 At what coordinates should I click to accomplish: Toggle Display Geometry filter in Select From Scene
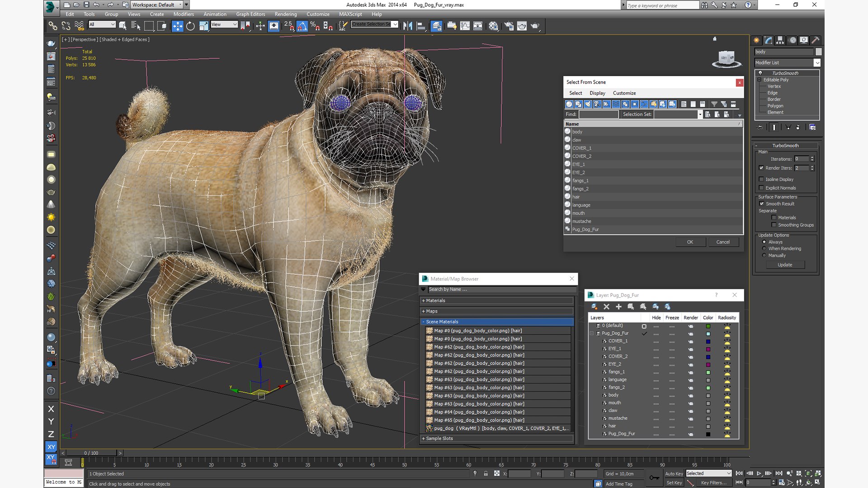point(569,104)
